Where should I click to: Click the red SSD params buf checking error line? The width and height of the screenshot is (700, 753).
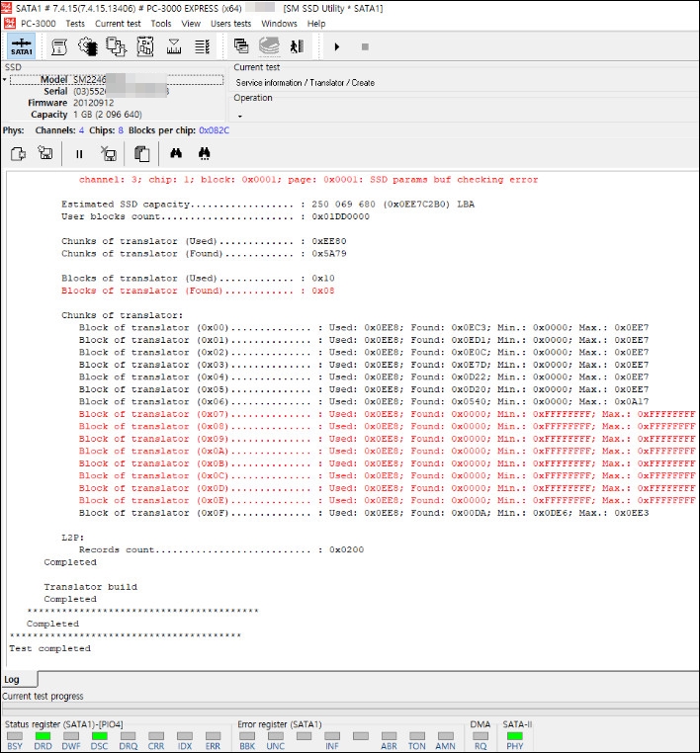[x=308, y=180]
